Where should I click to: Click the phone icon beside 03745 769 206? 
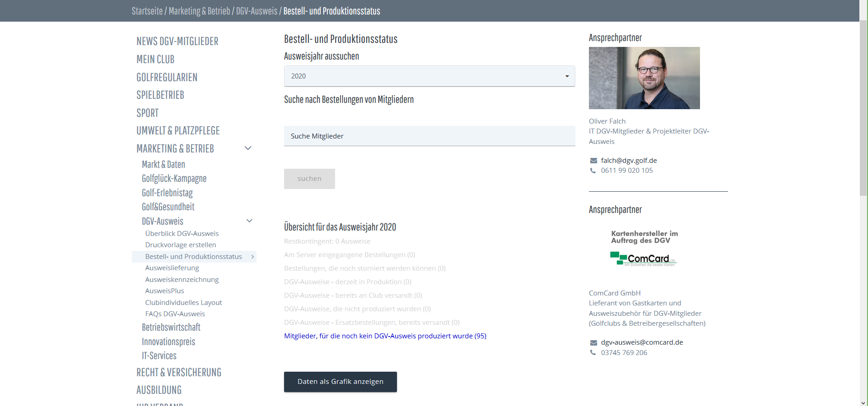click(593, 353)
